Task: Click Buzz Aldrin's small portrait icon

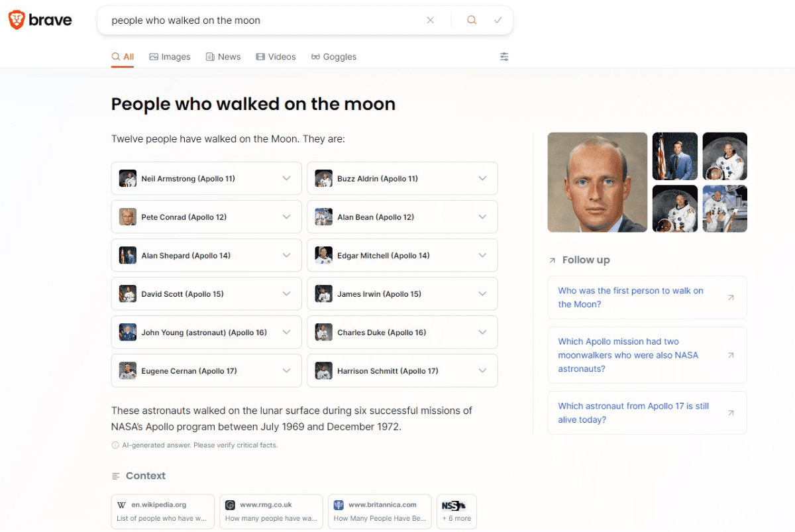Action: [x=324, y=178]
